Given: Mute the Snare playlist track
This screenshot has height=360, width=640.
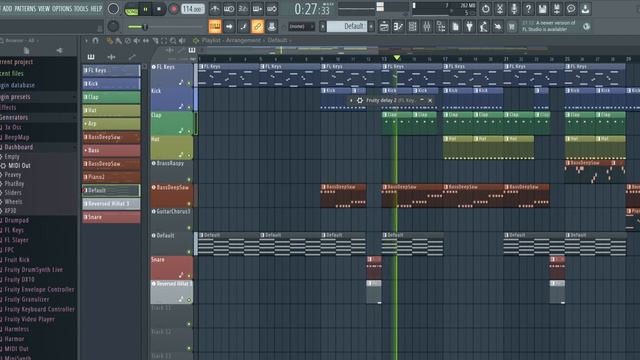Looking at the screenshot, I should (189, 276).
